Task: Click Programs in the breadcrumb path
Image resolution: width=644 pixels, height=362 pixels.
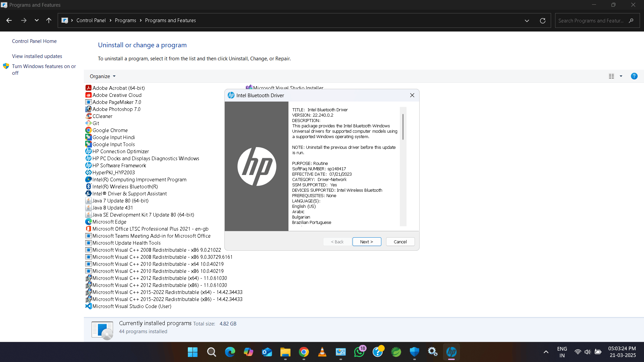Action: 125,20
